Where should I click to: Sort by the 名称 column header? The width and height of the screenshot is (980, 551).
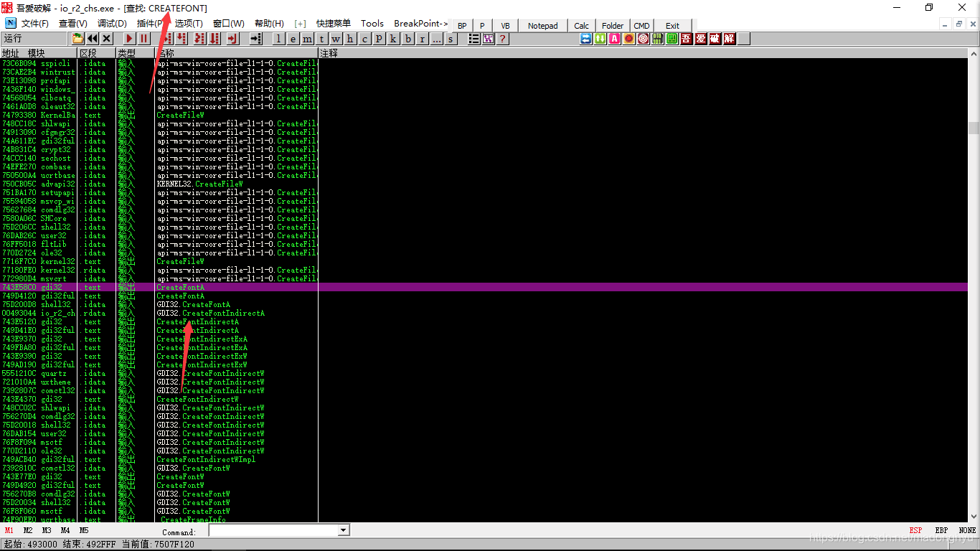(x=237, y=53)
